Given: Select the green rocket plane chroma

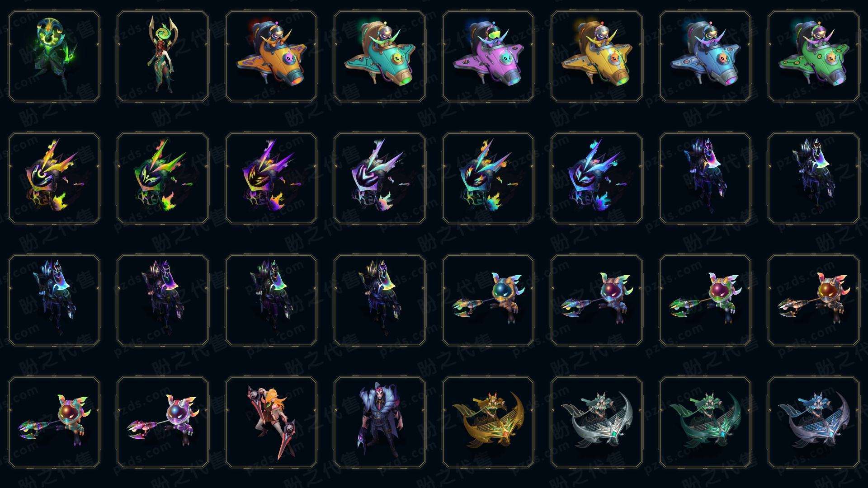Looking at the screenshot, I should 814,56.
